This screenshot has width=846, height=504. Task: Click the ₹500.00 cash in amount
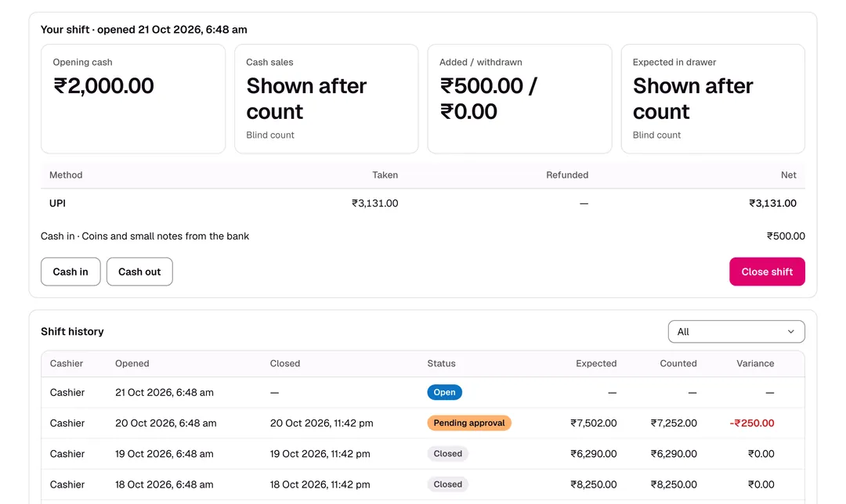786,236
